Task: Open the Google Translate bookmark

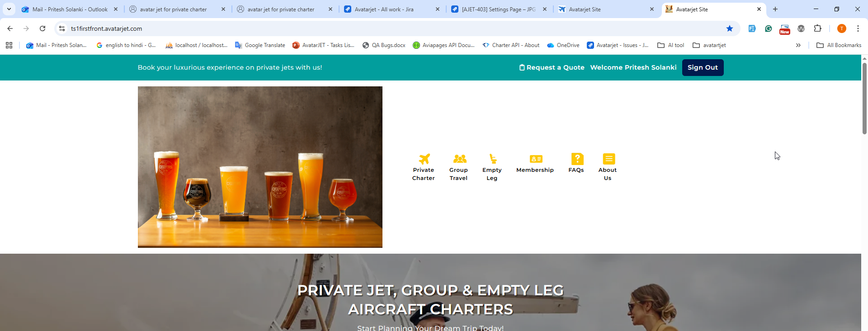Action: [260, 45]
